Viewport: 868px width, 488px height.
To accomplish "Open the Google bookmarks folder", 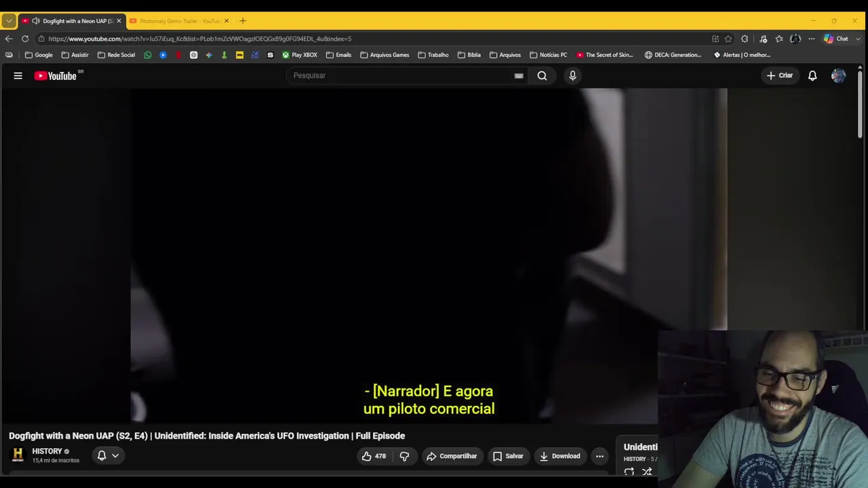I will pos(39,55).
